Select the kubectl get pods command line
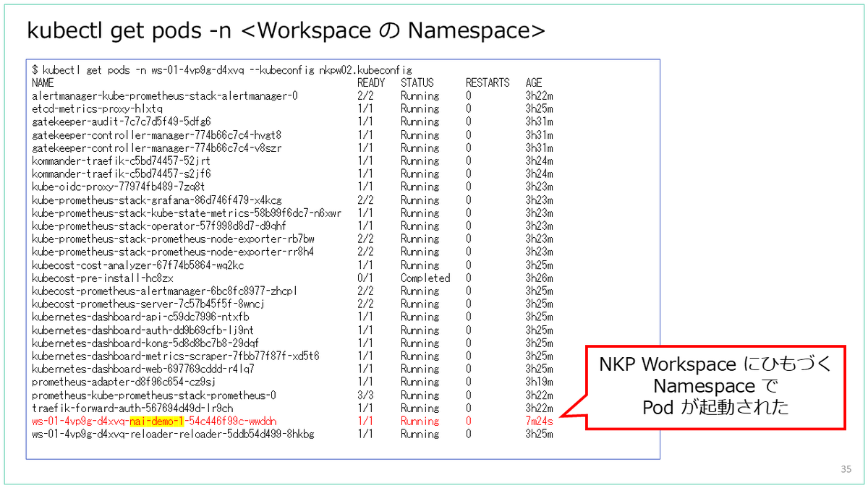Viewport: 868px width, 488px height. [222, 70]
